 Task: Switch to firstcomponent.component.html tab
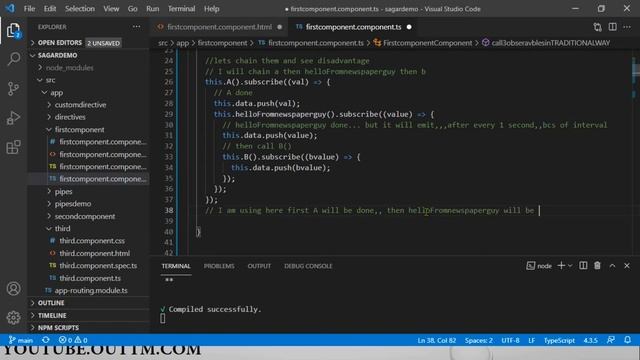pyautogui.click(x=219, y=27)
